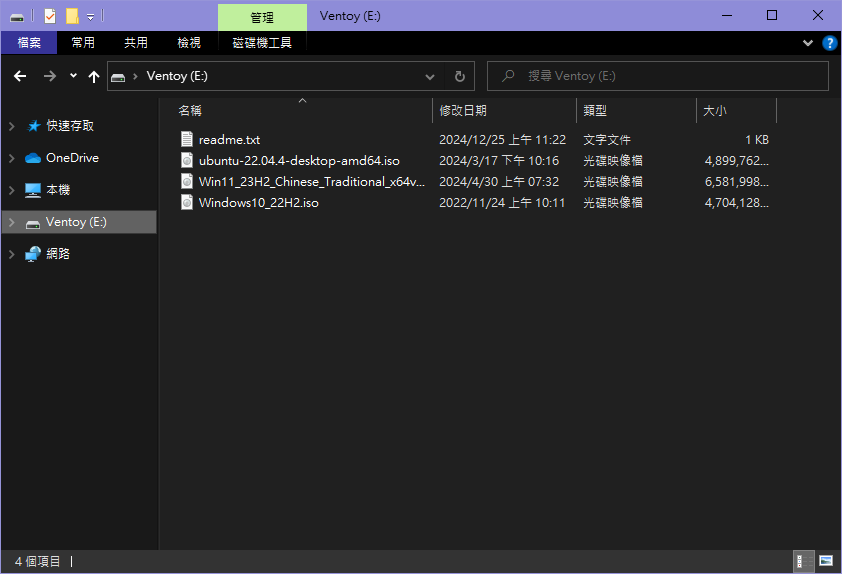Go back with the back arrow
The image size is (842, 574).
(20, 76)
